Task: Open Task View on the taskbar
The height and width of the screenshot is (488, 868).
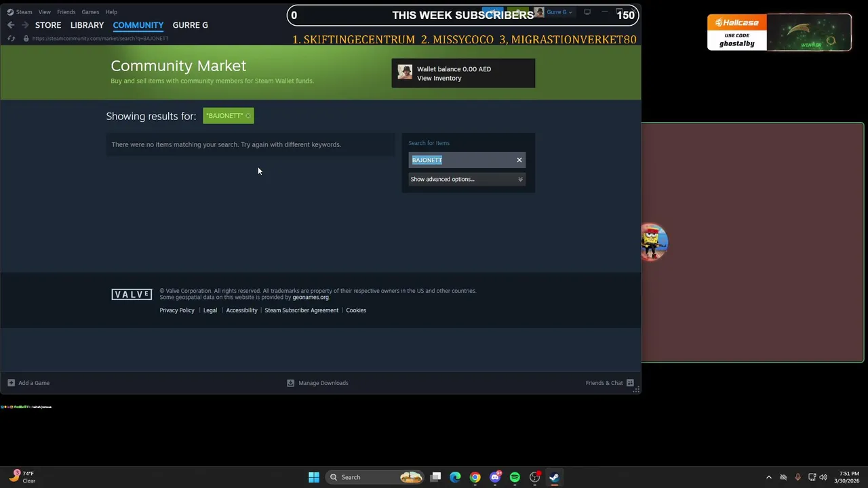Action: (x=436, y=477)
